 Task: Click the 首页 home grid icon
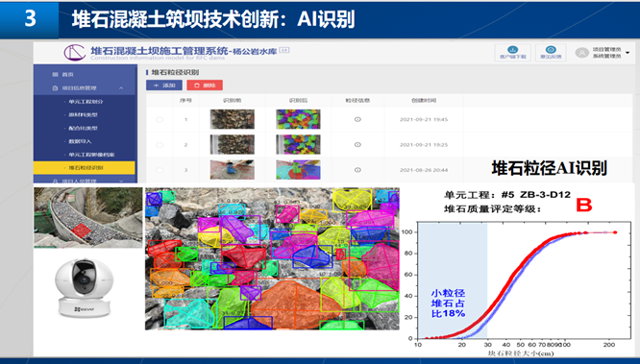(x=55, y=74)
